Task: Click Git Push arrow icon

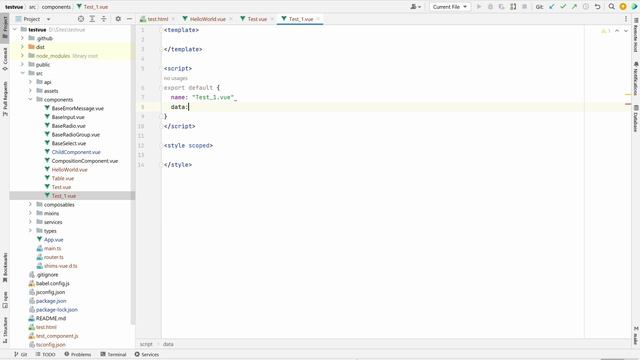Action: 574,7
